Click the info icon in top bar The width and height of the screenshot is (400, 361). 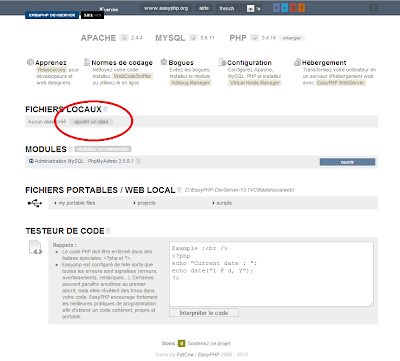[x=373, y=8]
